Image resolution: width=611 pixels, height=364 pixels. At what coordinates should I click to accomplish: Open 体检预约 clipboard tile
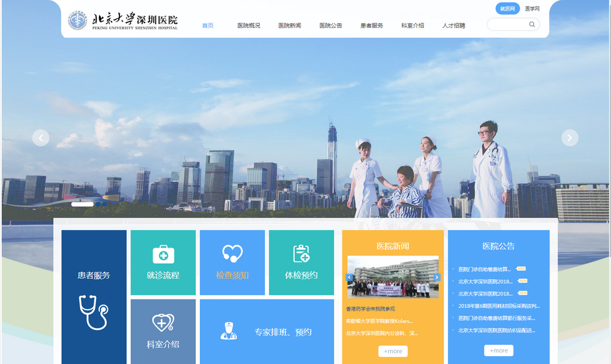(x=301, y=263)
